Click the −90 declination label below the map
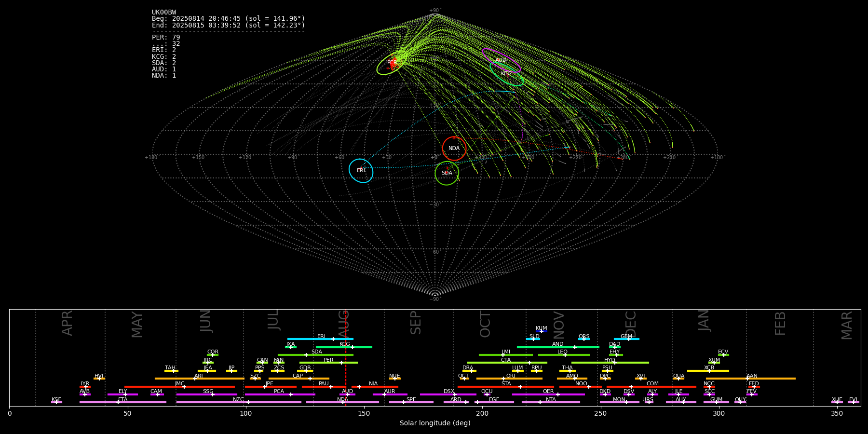The image size is (868, 434). (x=435, y=299)
